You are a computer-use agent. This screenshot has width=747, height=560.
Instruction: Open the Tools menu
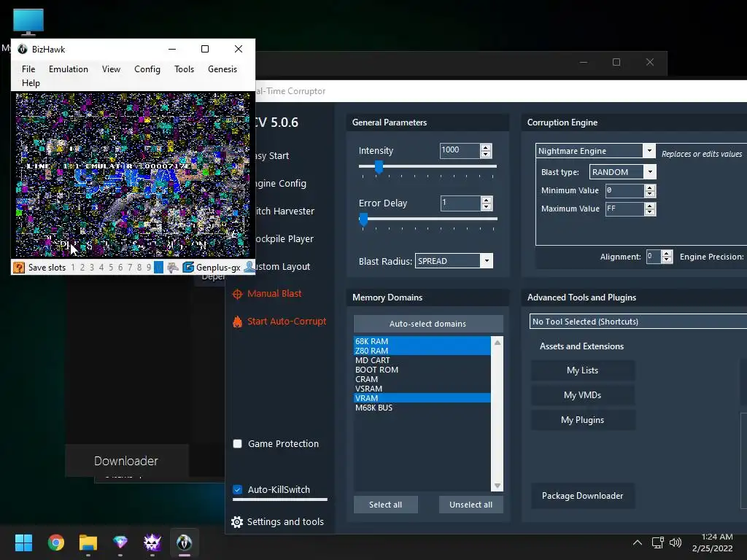184,69
